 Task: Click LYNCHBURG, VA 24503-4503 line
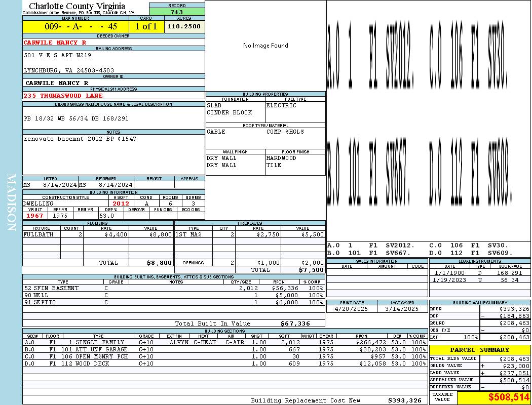point(69,70)
